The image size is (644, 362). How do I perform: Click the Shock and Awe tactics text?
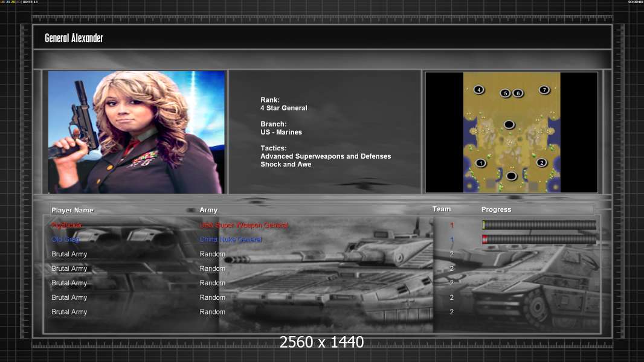coord(286,164)
